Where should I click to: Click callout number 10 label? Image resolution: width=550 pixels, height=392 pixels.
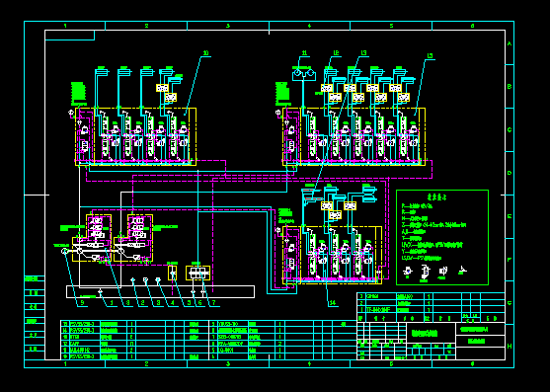206,53
